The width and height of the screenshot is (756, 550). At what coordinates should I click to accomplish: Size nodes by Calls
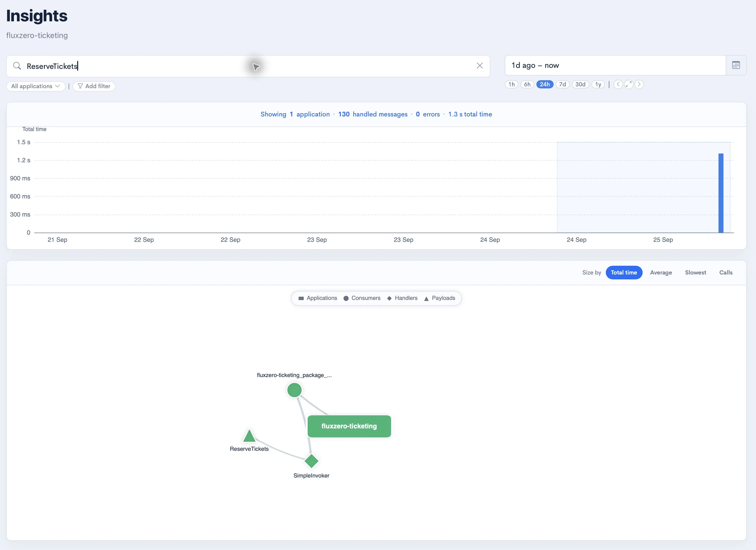[726, 272]
